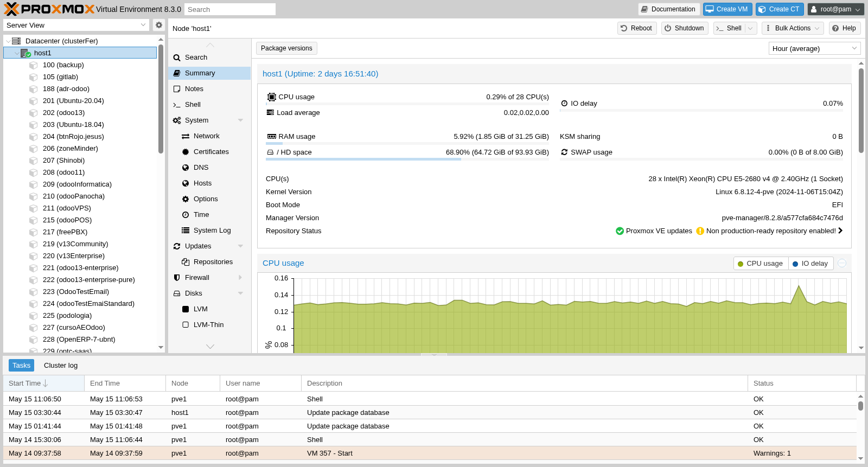This screenshot has width=868, height=467.
Task: Open the Server View settings gear
Action: 159,25
